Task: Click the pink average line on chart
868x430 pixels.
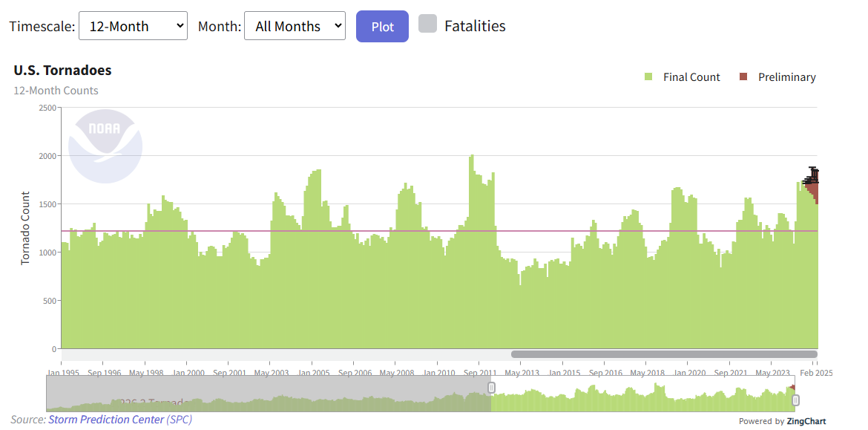Action: (x=371, y=231)
